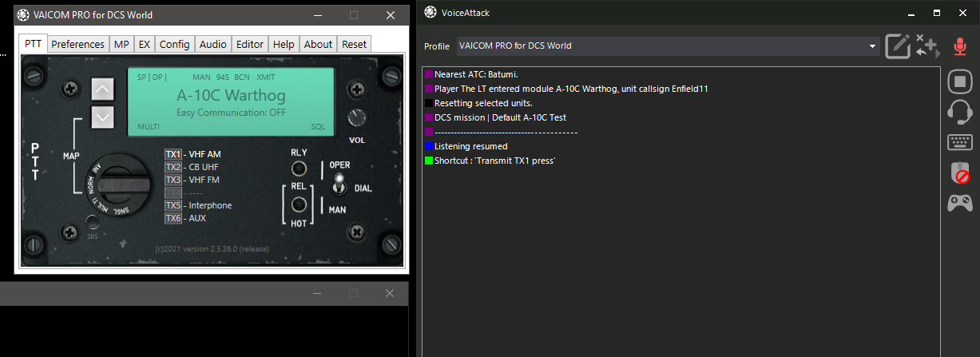Open the PTT tab

click(33, 44)
